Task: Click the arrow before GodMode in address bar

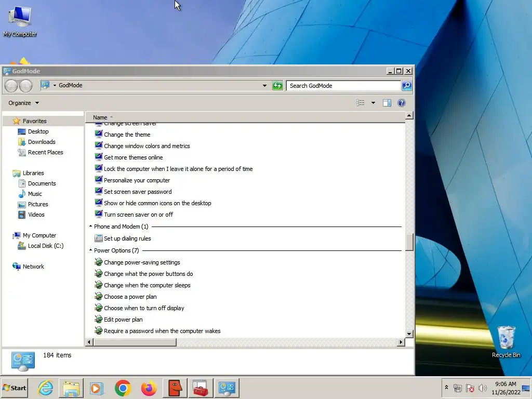Action: pos(55,86)
